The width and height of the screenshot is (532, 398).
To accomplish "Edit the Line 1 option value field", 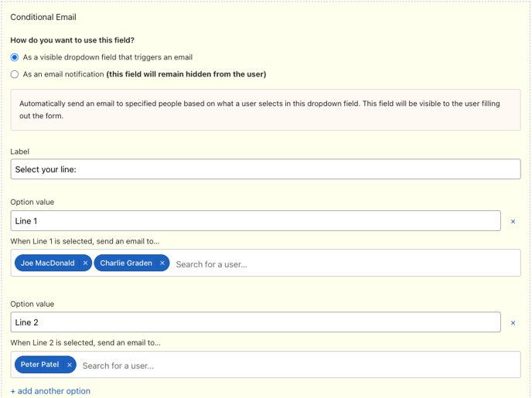I will [x=255, y=221].
